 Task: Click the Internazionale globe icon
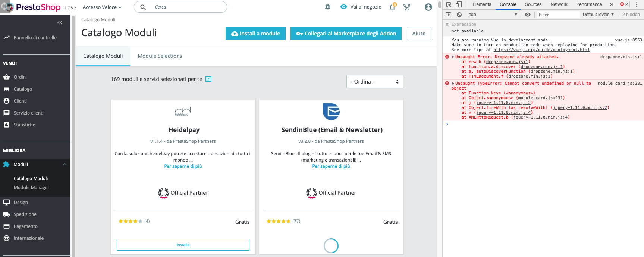point(6,238)
